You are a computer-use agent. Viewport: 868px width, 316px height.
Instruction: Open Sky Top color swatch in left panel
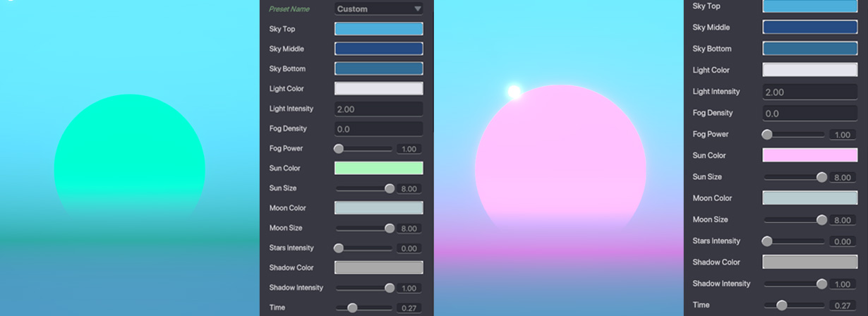(378, 29)
